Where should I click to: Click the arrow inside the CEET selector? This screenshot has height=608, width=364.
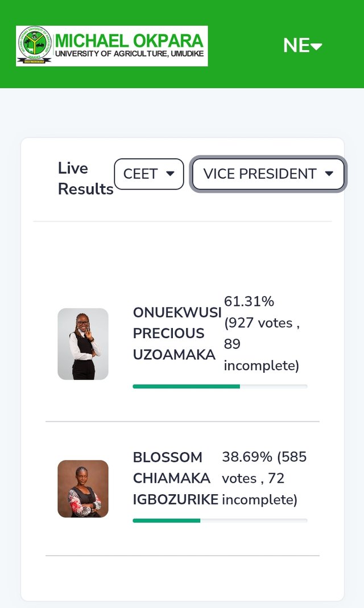tap(170, 173)
